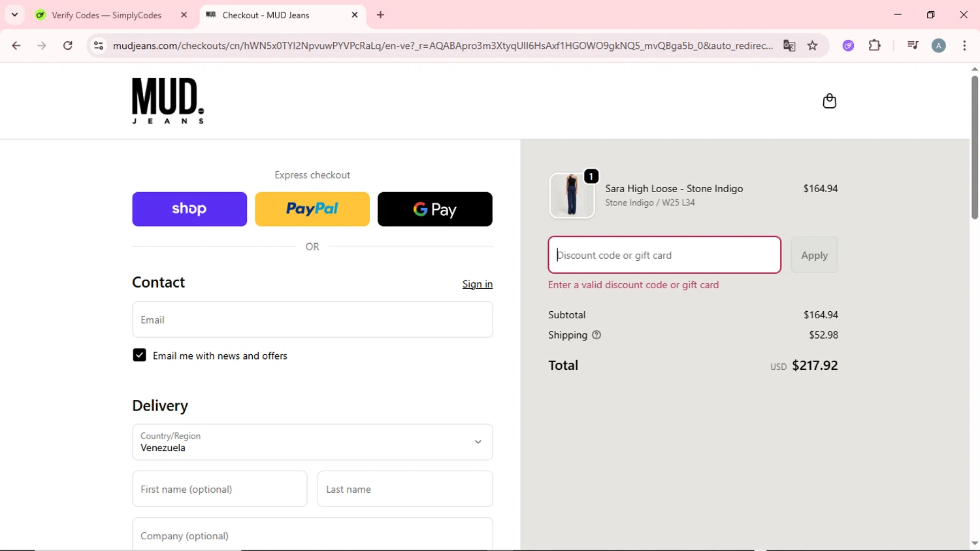Viewport: 980px width, 551px height.
Task: Click the Sara High Loose - Stone Indigo title
Action: click(x=674, y=188)
